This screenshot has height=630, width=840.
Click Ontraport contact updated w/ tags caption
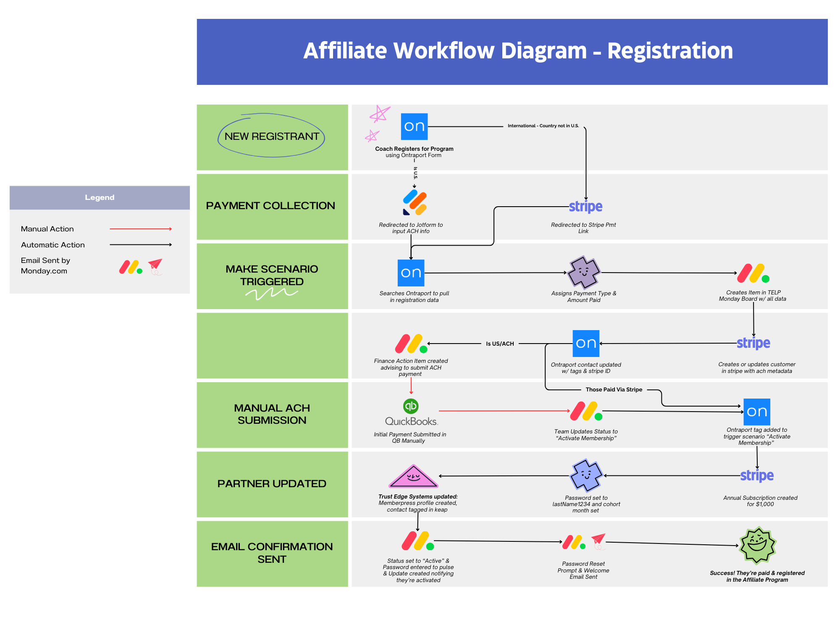(x=586, y=368)
